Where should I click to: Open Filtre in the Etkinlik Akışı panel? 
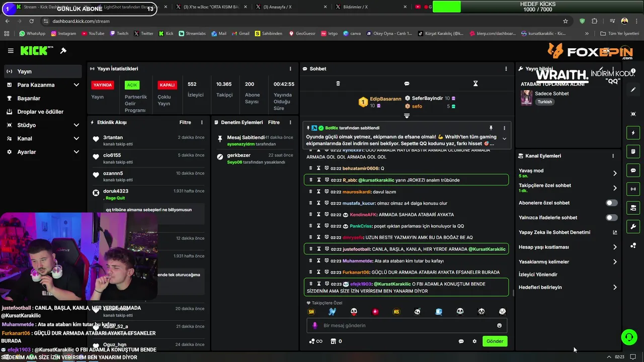click(x=185, y=122)
